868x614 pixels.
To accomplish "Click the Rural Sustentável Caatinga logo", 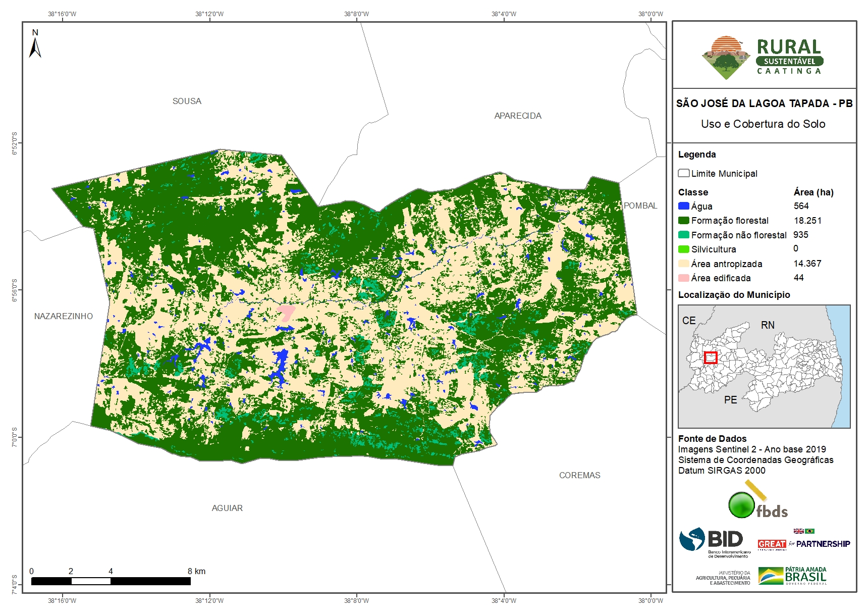I will tap(762, 58).
